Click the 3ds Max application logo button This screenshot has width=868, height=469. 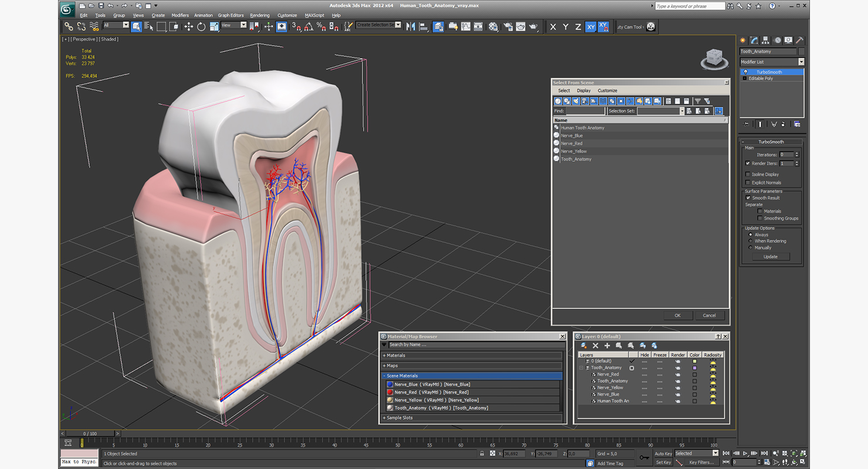coord(67,9)
